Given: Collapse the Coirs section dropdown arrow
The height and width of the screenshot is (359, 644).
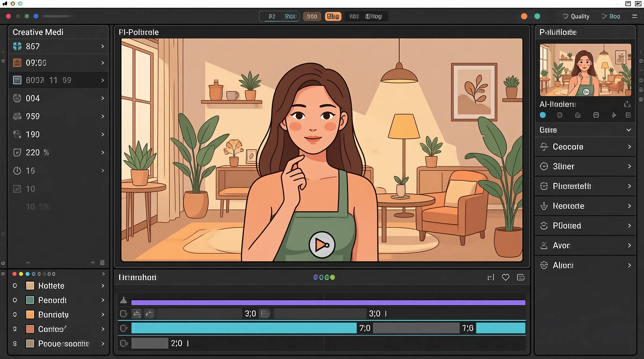Looking at the screenshot, I should click(629, 130).
